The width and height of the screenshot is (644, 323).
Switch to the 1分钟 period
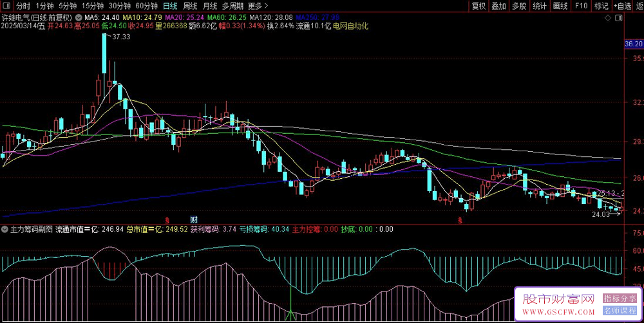tap(45, 6)
